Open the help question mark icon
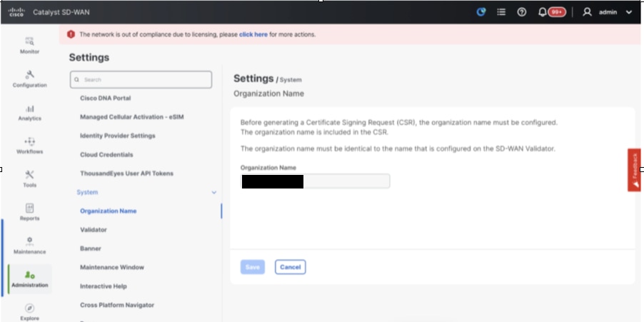This screenshot has width=644, height=322. [x=522, y=12]
